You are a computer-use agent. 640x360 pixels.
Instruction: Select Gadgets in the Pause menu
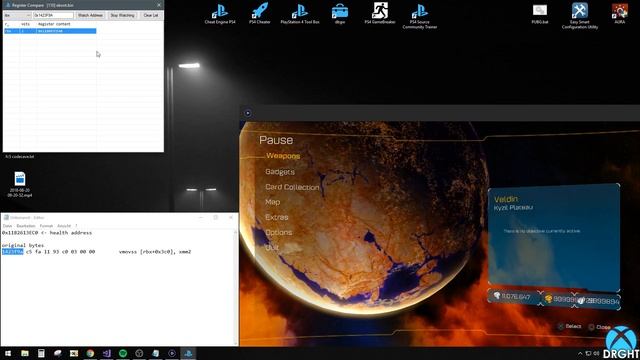pyautogui.click(x=280, y=172)
